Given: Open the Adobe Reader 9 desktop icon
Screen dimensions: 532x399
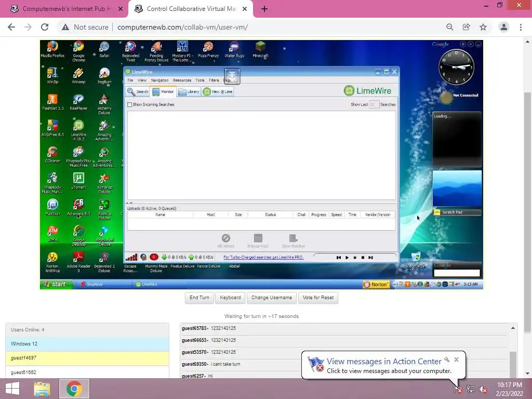Looking at the screenshot, I should click(79, 262).
